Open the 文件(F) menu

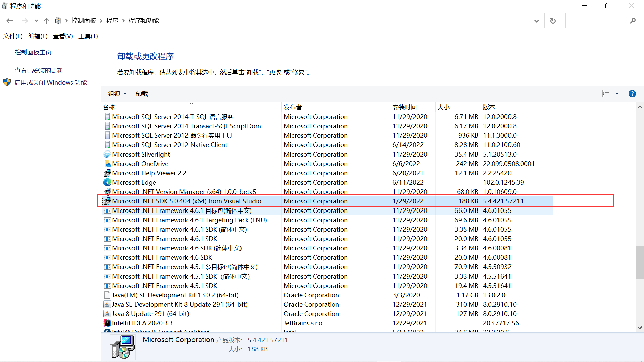coord(13,36)
